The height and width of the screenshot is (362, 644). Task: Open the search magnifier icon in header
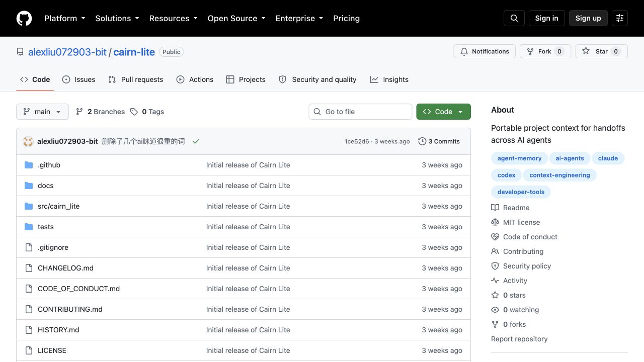coord(514,18)
